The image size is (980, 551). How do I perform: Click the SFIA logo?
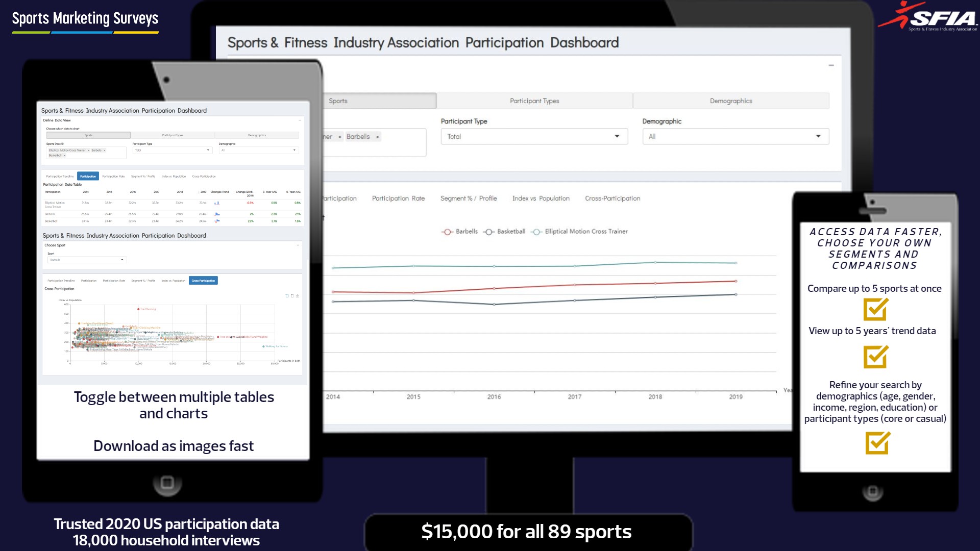928,17
